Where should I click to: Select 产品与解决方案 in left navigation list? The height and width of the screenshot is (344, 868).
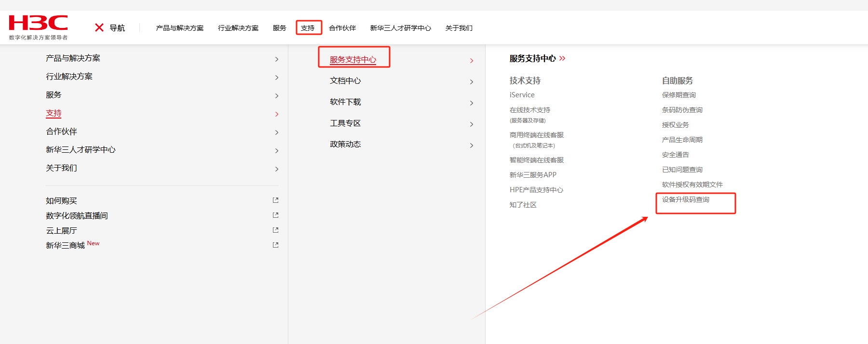[x=73, y=58]
